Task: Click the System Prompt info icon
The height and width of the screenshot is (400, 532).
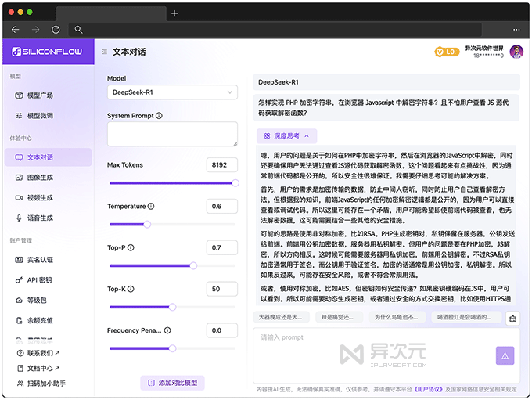Action: [159, 116]
